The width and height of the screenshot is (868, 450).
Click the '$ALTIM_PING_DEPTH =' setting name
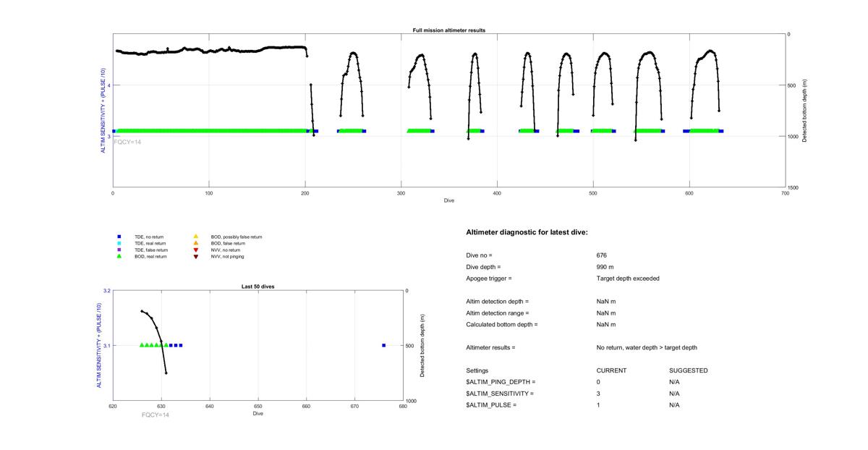pyautogui.click(x=501, y=382)
